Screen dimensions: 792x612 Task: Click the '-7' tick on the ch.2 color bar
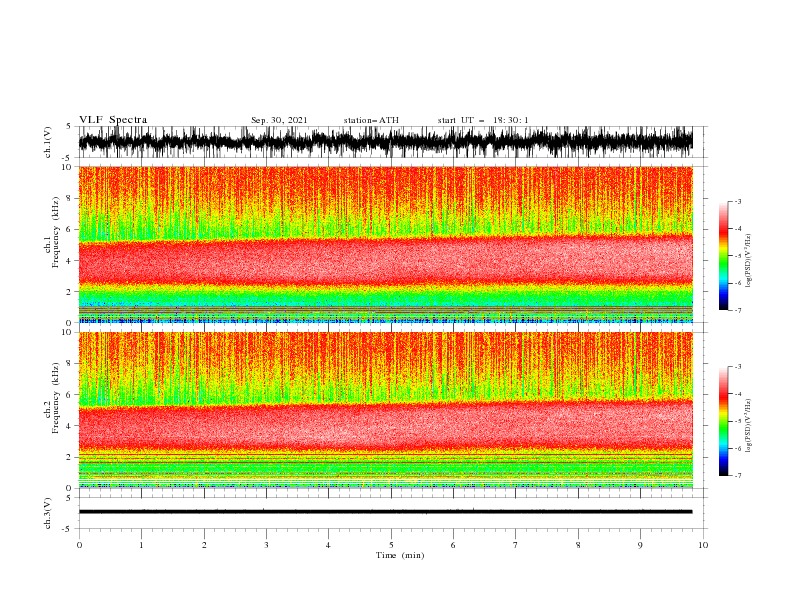738,475
